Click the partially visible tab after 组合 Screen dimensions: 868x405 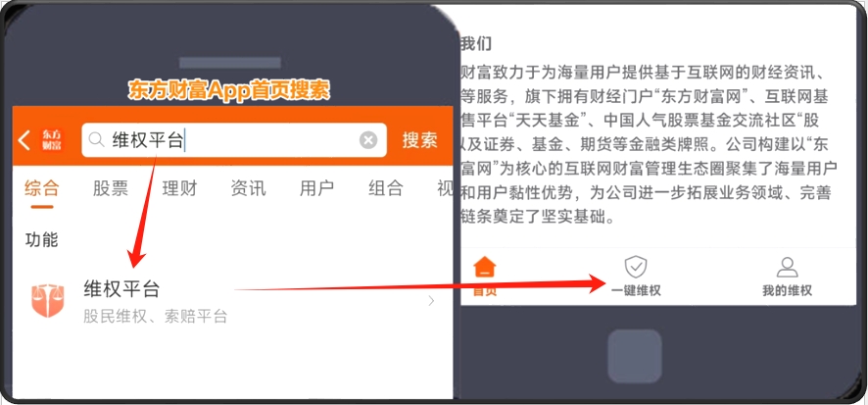(x=445, y=188)
